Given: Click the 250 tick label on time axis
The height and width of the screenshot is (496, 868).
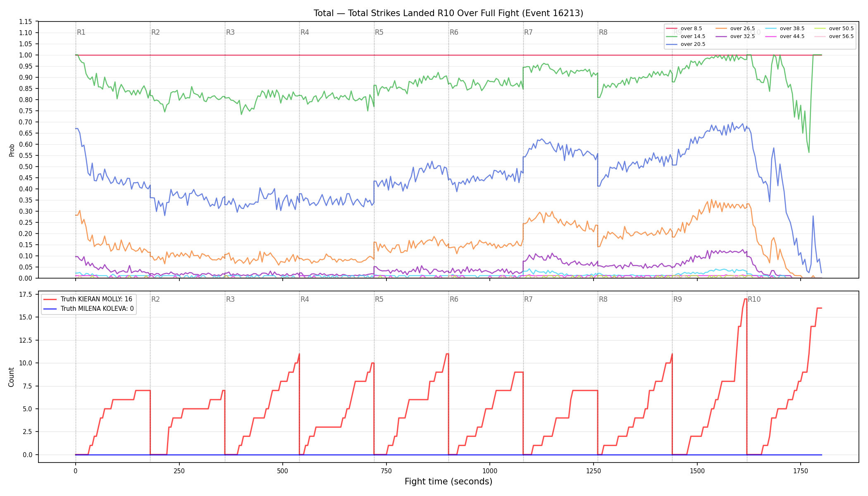Looking at the screenshot, I should [179, 471].
